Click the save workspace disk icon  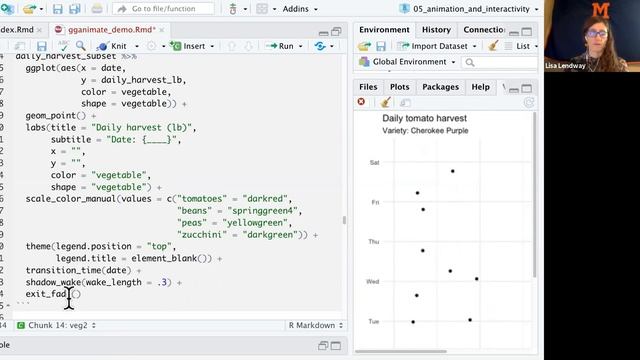click(x=381, y=46)
